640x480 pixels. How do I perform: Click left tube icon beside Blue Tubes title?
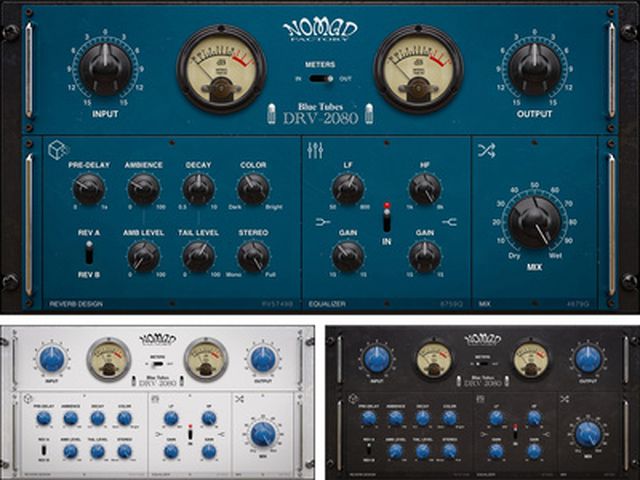pos(271,113)
